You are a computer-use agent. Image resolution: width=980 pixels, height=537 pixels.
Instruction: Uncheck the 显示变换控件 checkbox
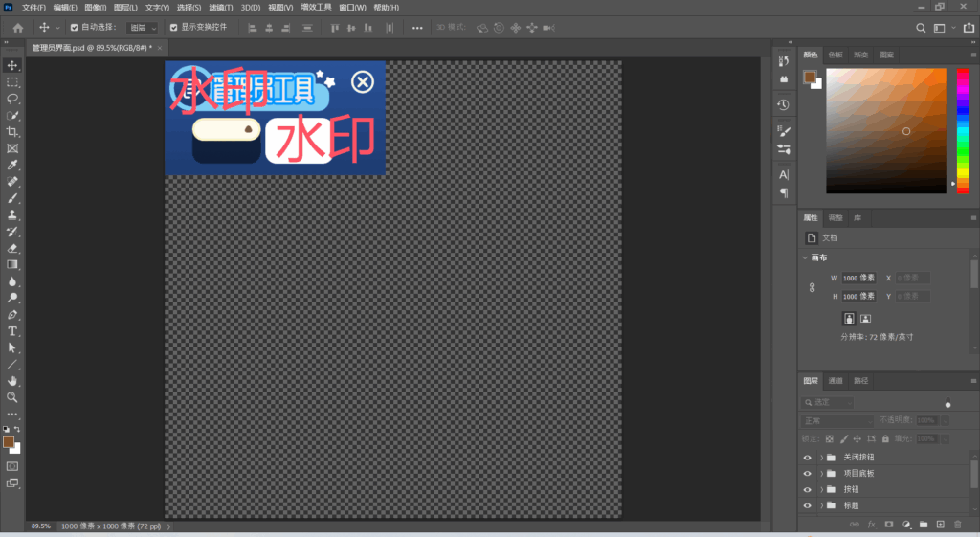[x=173, y=28]
